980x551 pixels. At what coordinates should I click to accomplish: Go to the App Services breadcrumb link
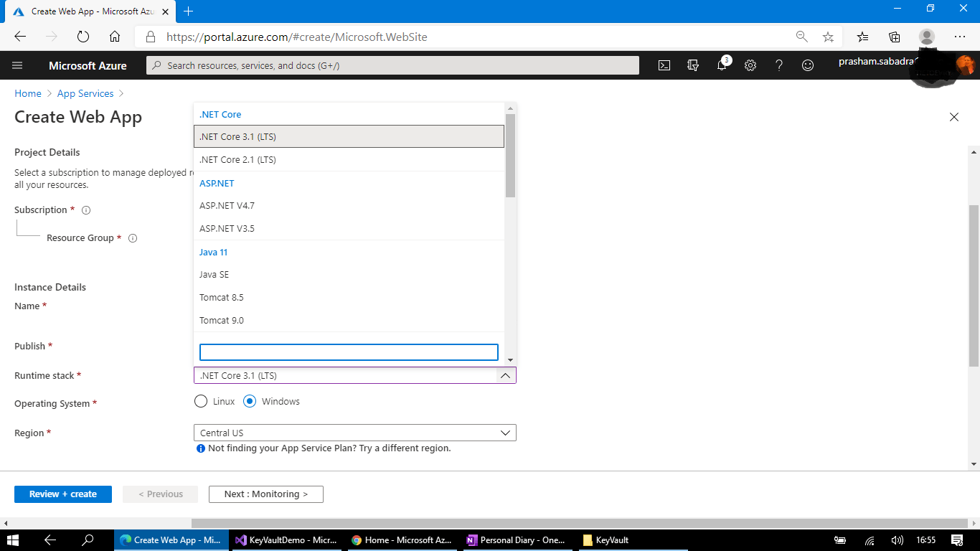point(85,93)
